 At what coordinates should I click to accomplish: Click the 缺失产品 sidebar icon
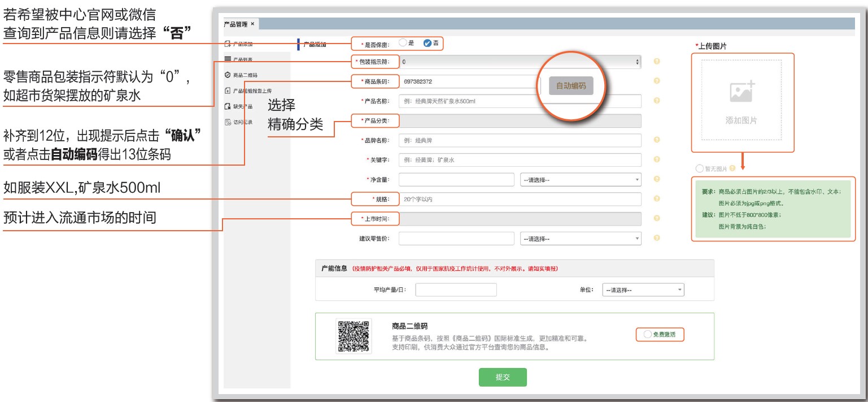click(x=227, y=106)
